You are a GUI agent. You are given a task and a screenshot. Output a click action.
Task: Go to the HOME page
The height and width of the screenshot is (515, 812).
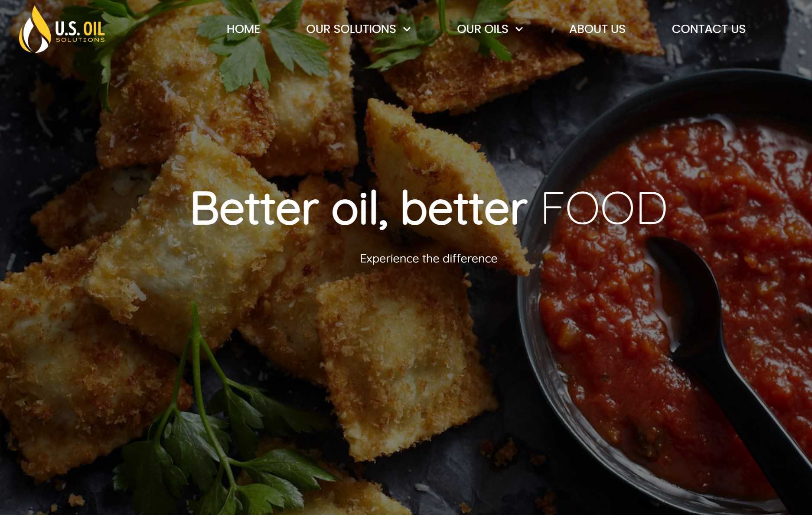coord(243,29)
